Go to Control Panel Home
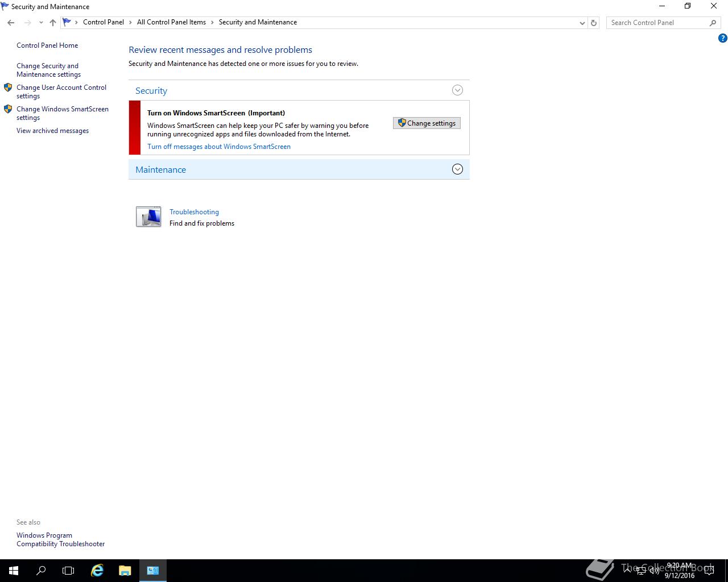This screenshot has width=728, height=582. (47, 45)
